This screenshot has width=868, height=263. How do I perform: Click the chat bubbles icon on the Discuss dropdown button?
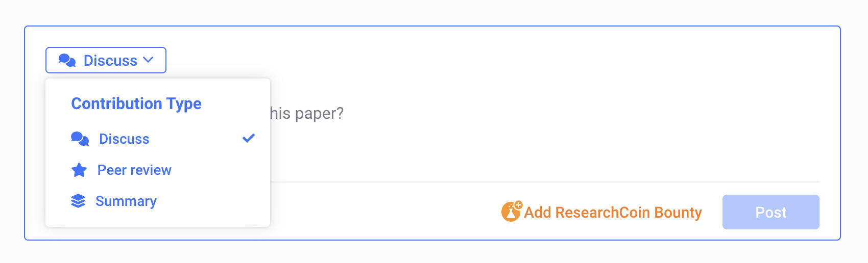tap(67, 60)
